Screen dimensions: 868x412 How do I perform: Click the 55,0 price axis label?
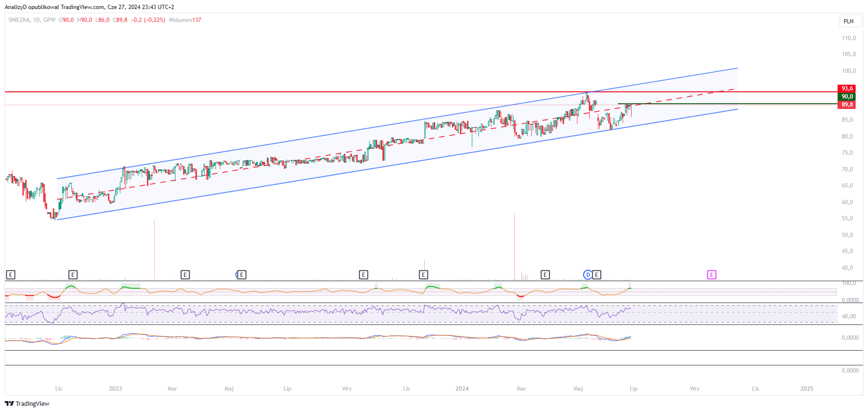847,218
